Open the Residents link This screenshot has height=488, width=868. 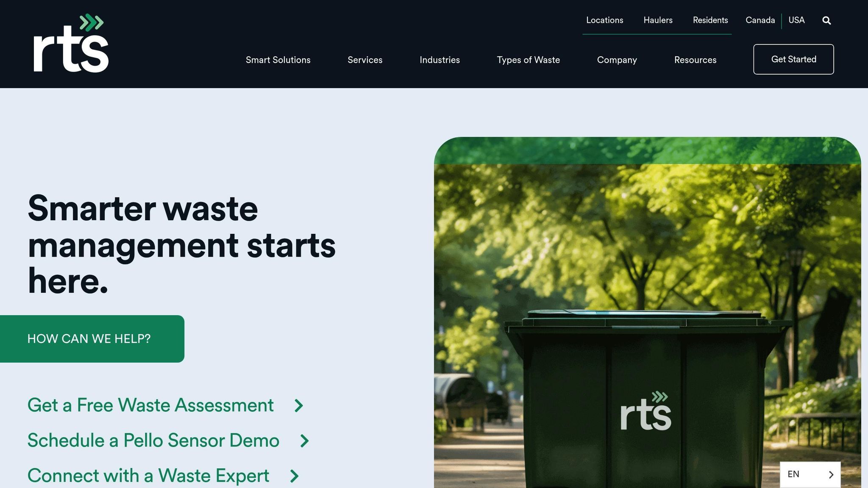pyautogui.click(x=710, y=20)
